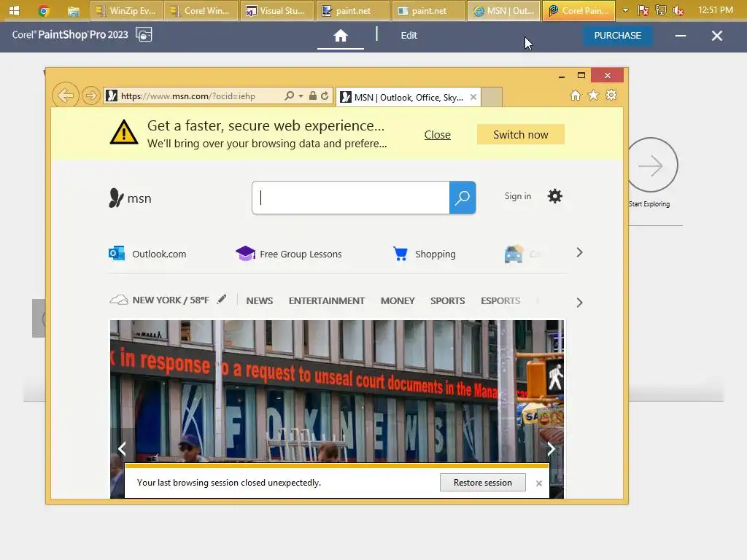Switch to the Visual Stu... taskbar window
Image resolution: width=747 pixels, height=560 pixels.
(276, 11)
